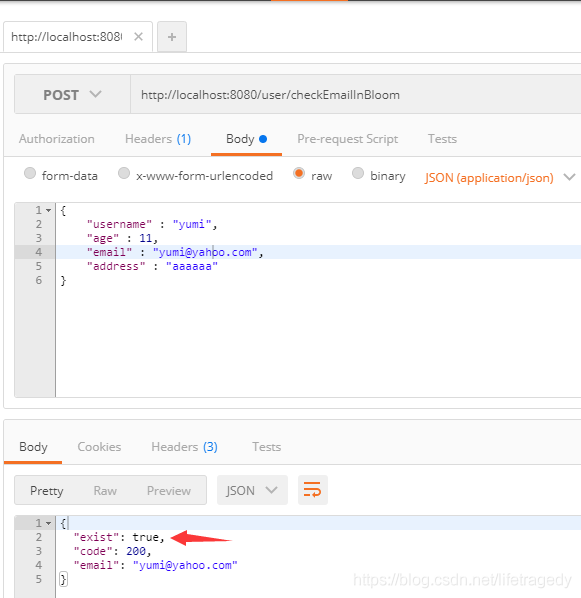
Task: Open the request Tests tab
Action: coord(442,139)
